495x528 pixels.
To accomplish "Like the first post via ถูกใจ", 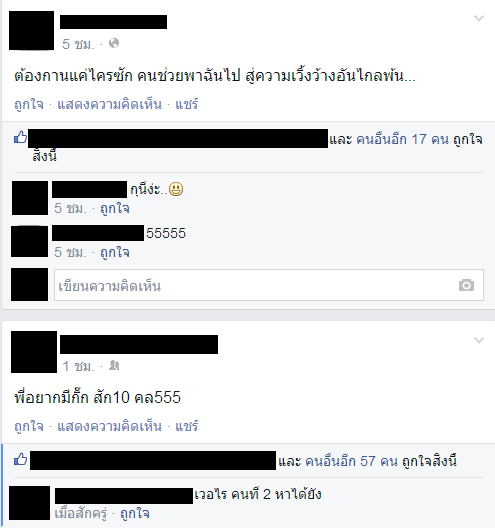I will click(x=29, y=104).
